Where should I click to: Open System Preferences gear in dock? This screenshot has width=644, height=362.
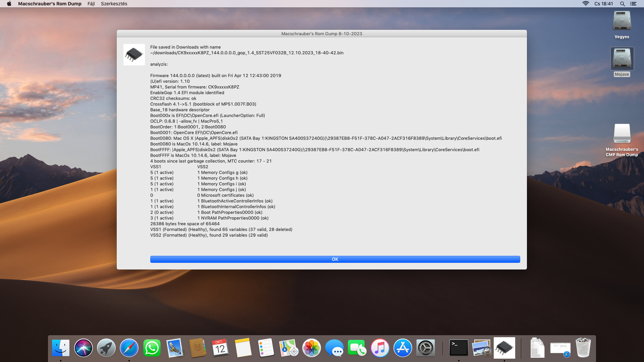[425, 348]
